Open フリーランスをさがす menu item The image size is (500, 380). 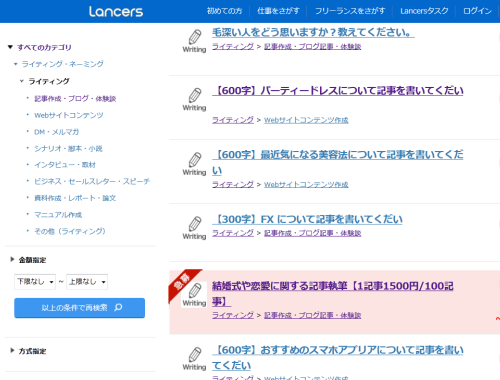pos(350,11)
